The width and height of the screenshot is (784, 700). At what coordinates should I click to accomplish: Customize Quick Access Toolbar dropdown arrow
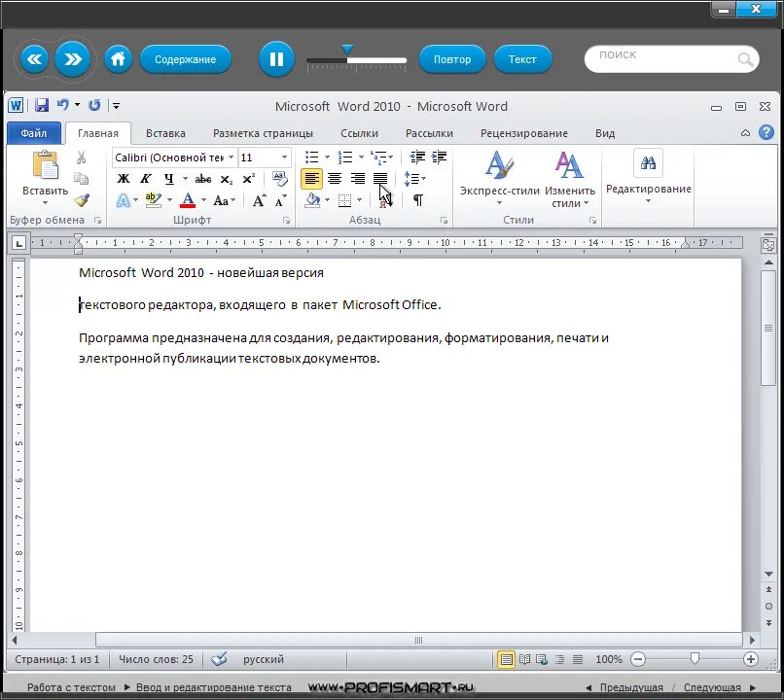click(116, 105)
